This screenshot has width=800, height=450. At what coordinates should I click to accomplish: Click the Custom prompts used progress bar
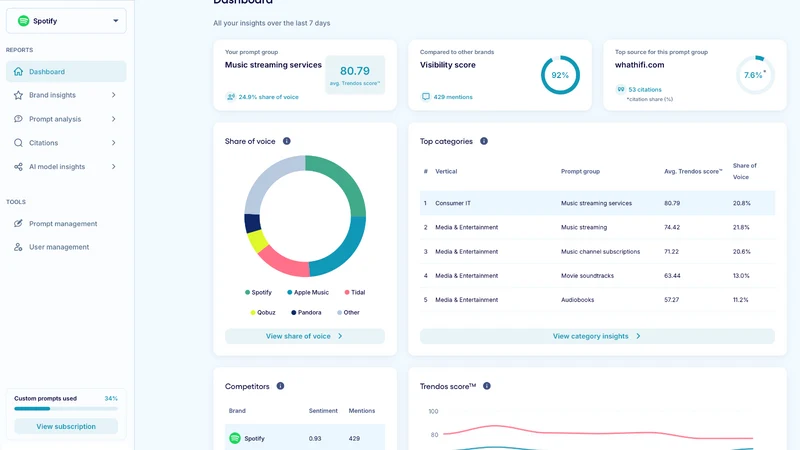pos(66,409)
